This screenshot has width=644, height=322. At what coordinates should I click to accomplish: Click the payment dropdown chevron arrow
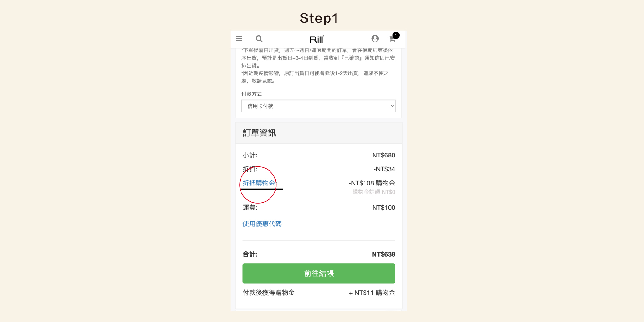point(392,106)
